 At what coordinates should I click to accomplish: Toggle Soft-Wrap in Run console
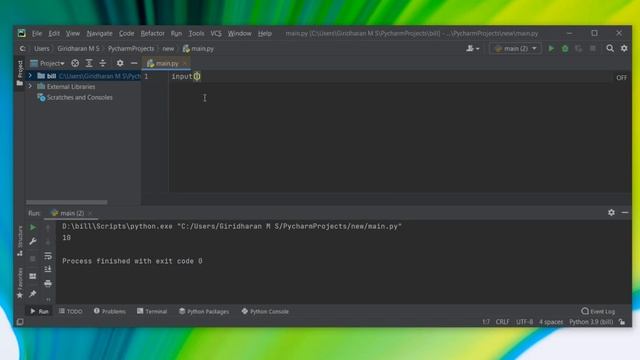point(48,256)
